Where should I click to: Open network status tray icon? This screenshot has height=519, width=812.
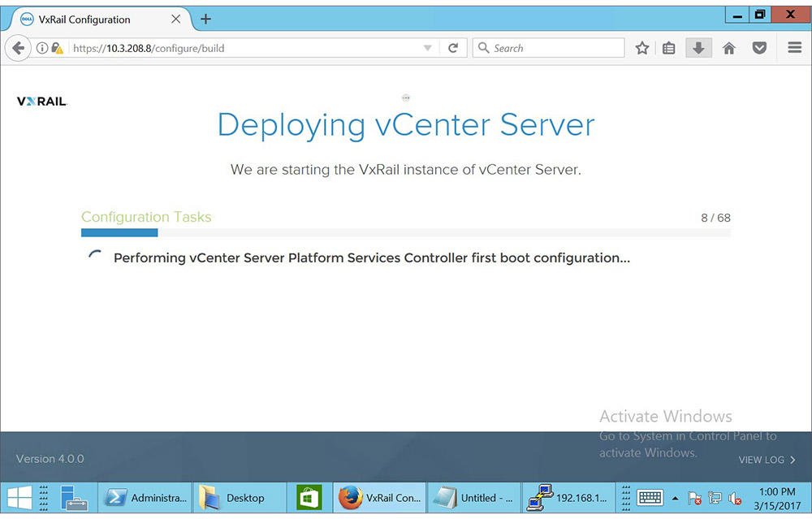click(x=715, y=498)
